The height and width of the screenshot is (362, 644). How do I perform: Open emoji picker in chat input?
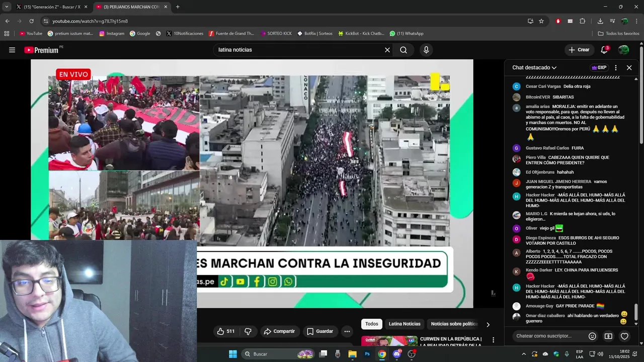tap(592, 336)
